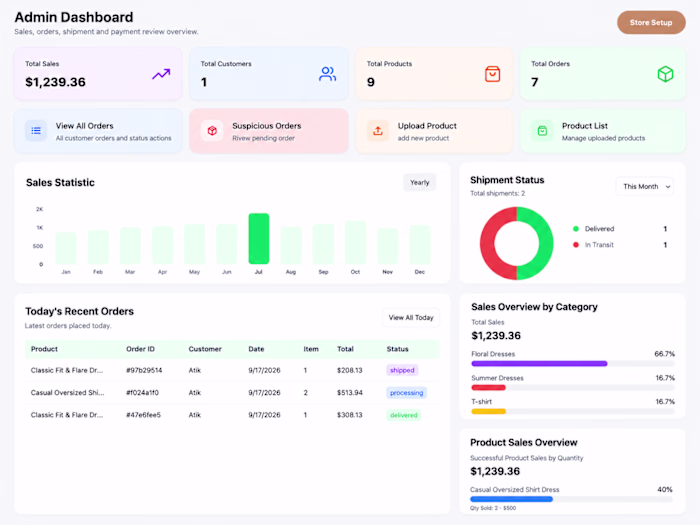The image size is (700, 525).
Task: Click the Total Sales trend arrow icon
Action: tap(161, 74)
